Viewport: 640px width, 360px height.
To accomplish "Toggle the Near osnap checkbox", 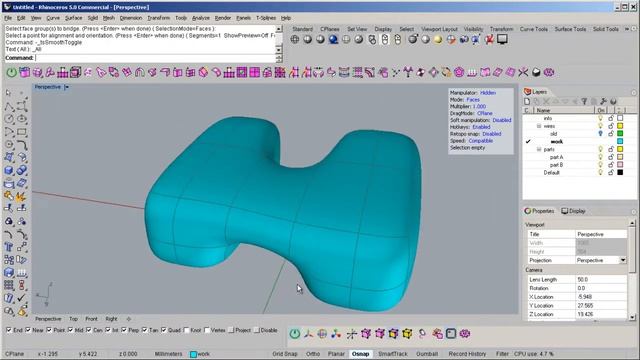I will pyautogui.click(x=28, y=330).
